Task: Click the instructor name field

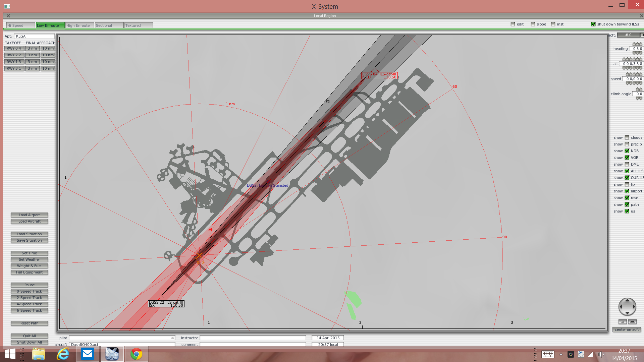Action: click(x=253, y=338)
